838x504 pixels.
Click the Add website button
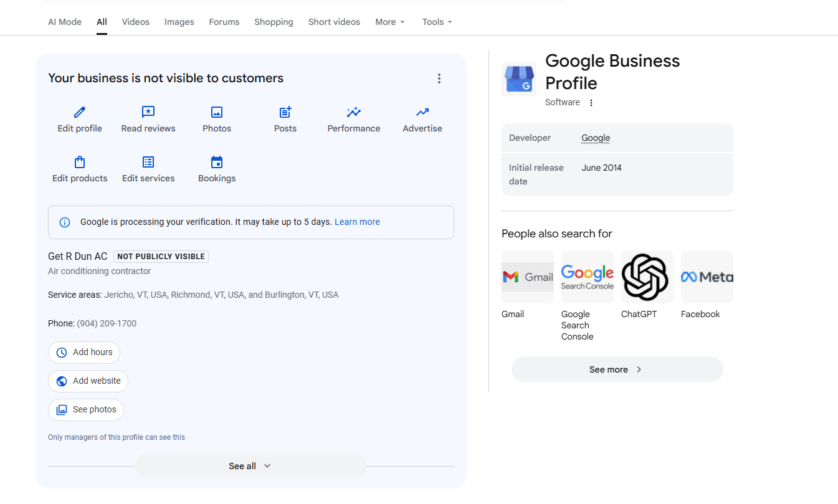click(x=88, y=381)
